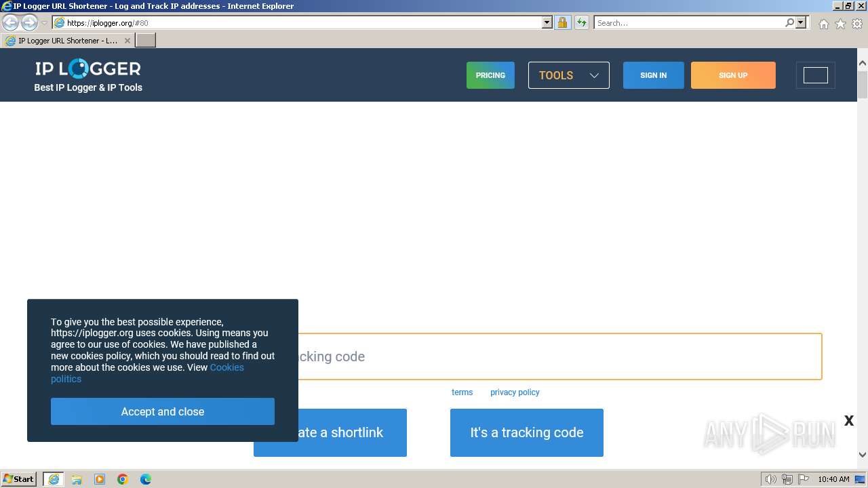Open the security lock report icon
The width and height of the screenshot is (868, 488).
click(x=562, y=22)
